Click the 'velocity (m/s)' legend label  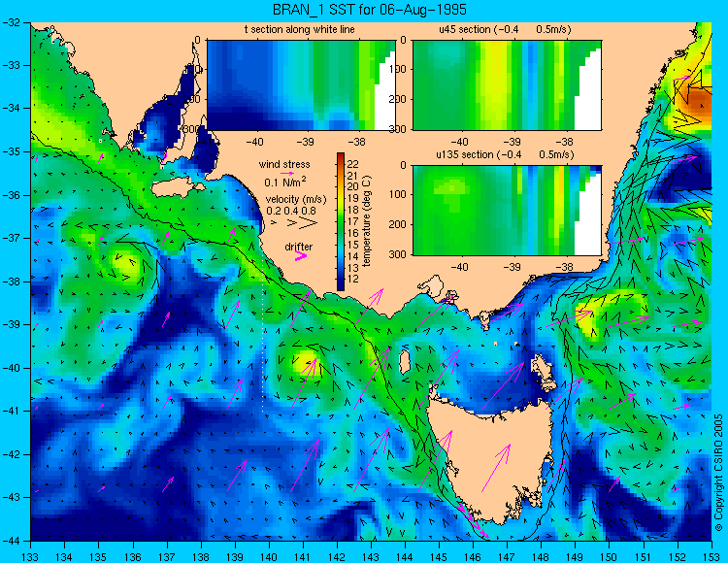tap(296, 199)
